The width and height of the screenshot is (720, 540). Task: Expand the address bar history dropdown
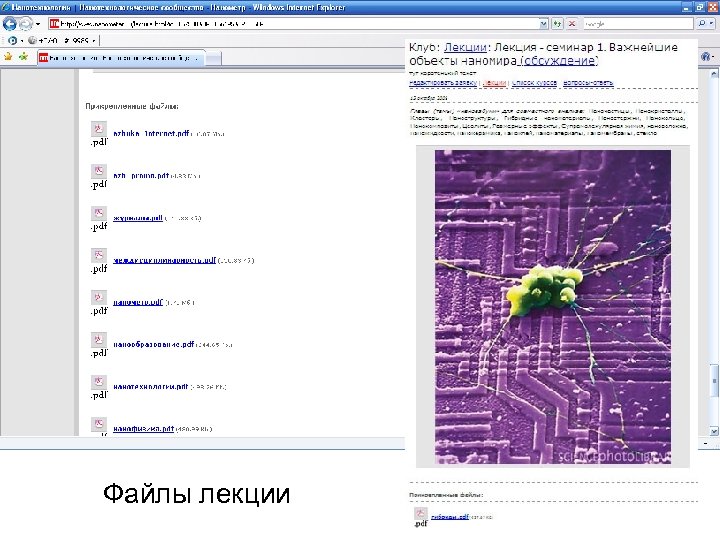tap(544, 23)
